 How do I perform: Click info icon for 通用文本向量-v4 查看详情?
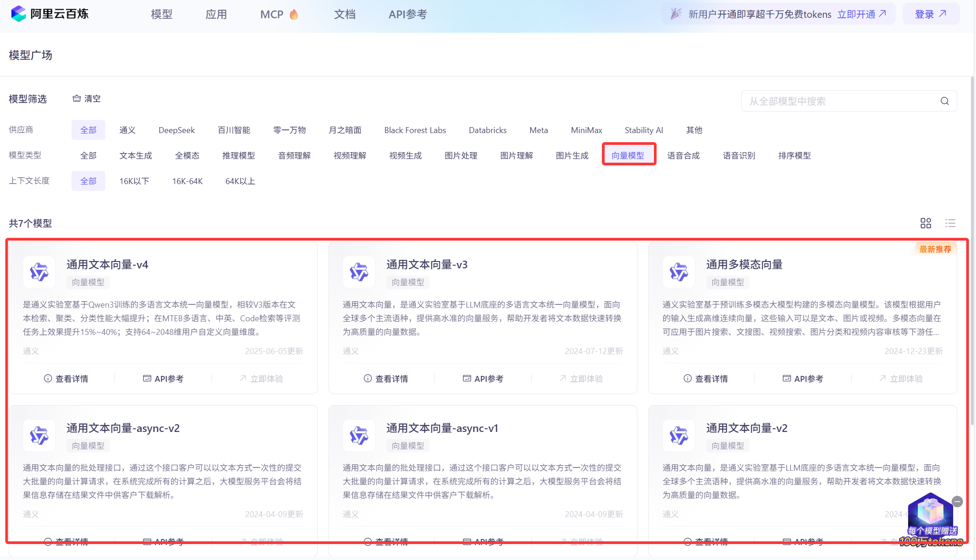[48, 378]
